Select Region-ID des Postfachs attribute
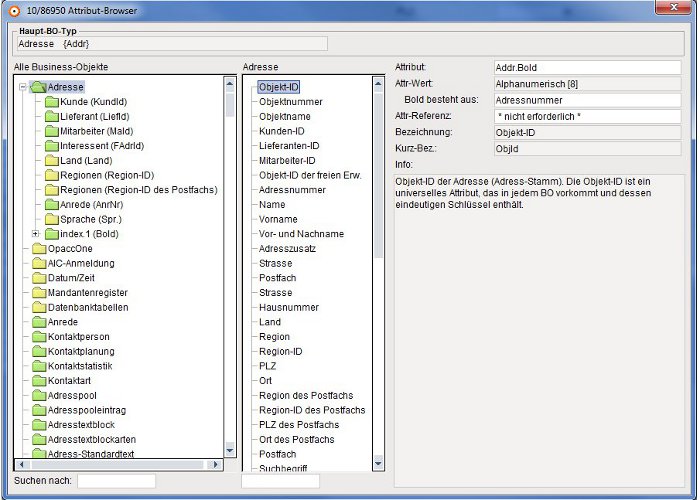 (x=312, y=410)
